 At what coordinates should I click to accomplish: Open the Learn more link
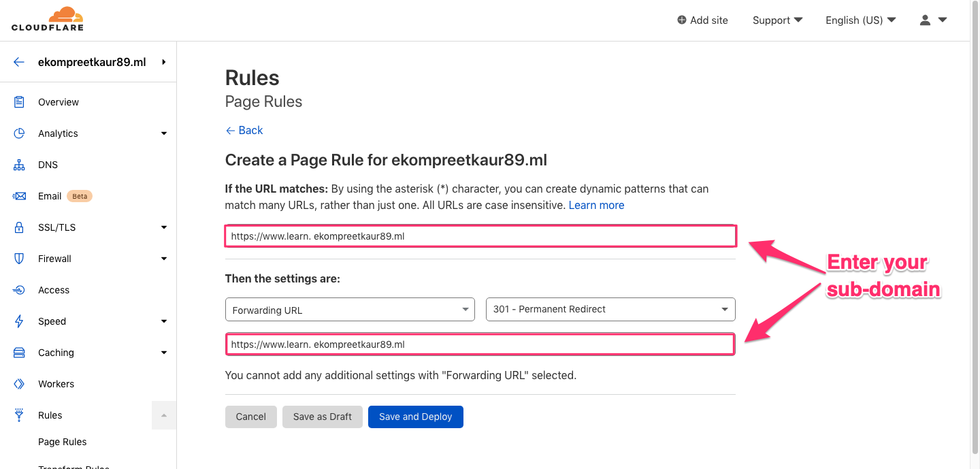click(x=596, y=205)
